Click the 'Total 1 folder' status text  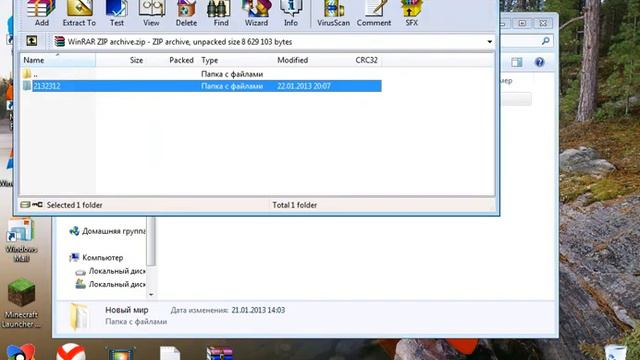pyautogui.click(x=294, y=205)
